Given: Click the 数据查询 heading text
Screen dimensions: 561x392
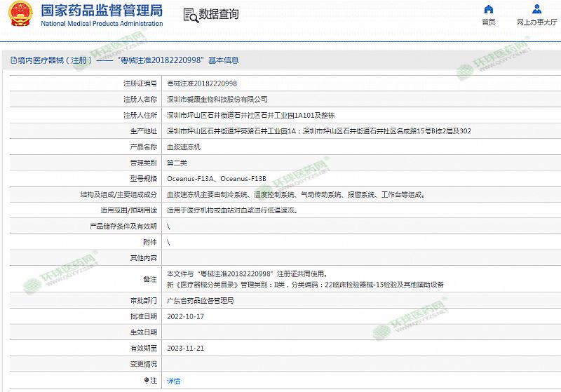Looking at the screenshot, I should coord(219,15).
